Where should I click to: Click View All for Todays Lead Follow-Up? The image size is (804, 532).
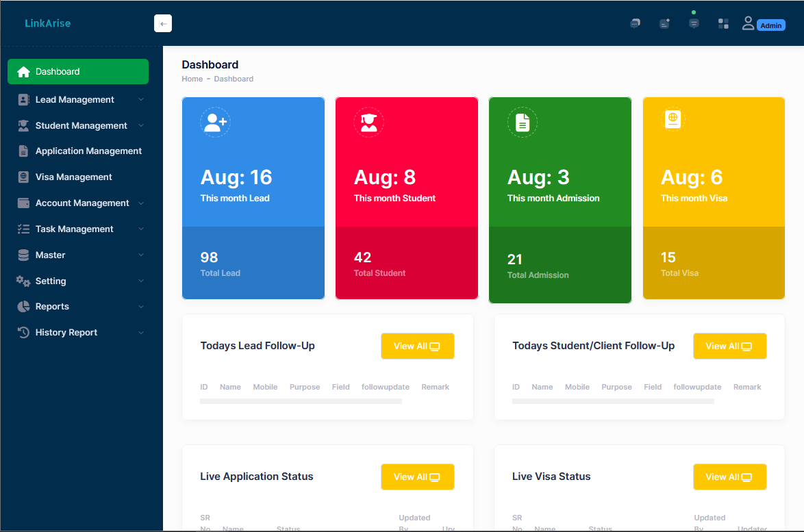[417, 346]
